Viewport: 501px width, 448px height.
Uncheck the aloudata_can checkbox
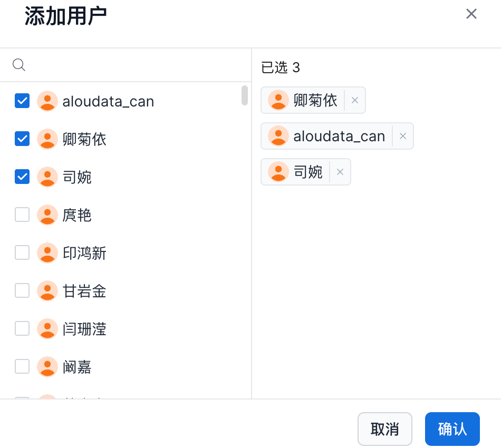[22, 101]
